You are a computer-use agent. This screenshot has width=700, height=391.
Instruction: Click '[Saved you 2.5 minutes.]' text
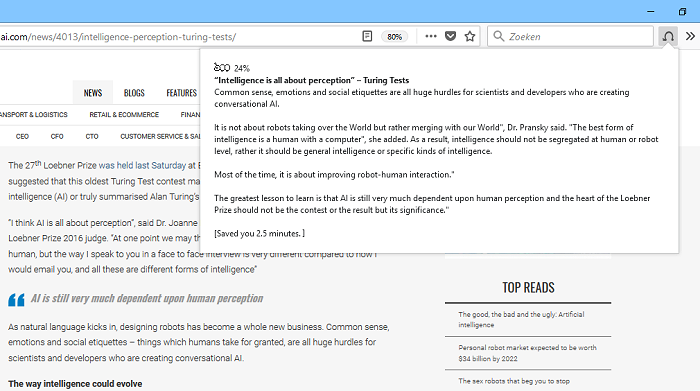pos(259,233)
